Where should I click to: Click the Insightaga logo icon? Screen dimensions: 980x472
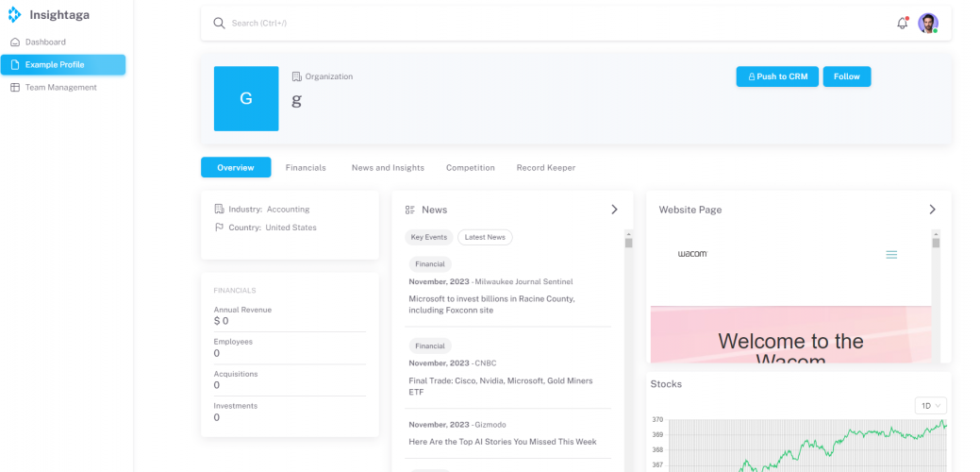tap(14, 14)
